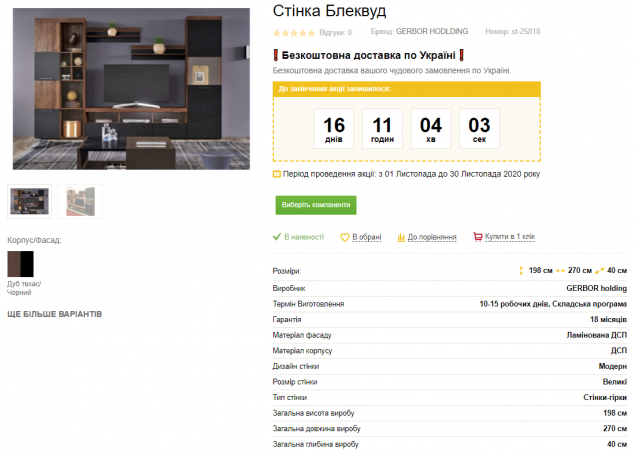Open the До порівняння link
Viewport: 635px width, 456px height.
tap(432, 237)
